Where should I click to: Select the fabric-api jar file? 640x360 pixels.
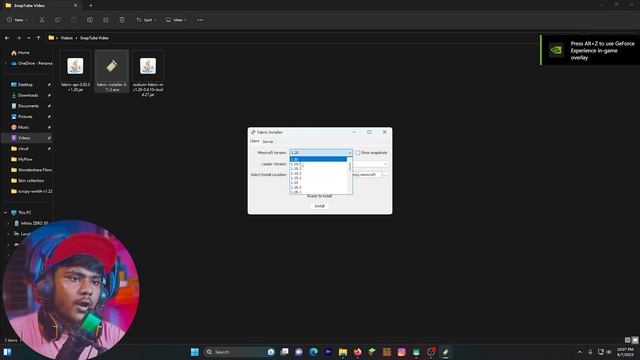pos(76,71)
